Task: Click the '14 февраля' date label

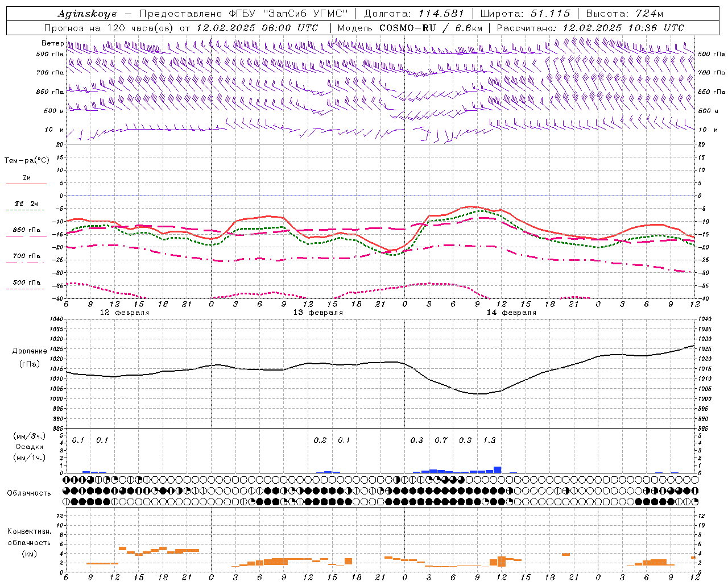Action: [511, 313]
